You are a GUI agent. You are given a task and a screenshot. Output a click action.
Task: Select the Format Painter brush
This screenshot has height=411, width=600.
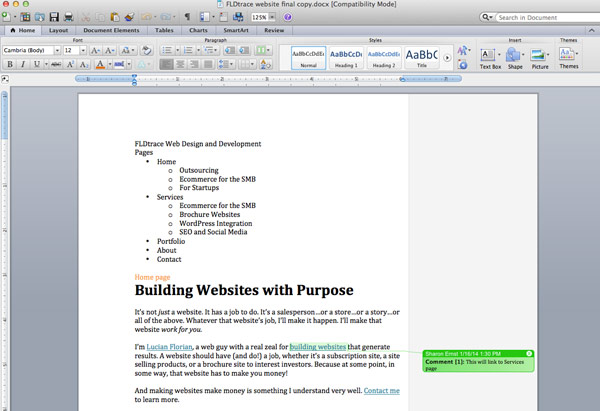coord(129,17)
